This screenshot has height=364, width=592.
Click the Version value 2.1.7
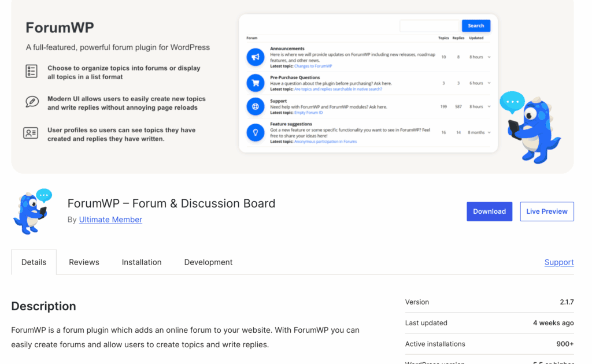pyautogui.click(x=567, y=302)
